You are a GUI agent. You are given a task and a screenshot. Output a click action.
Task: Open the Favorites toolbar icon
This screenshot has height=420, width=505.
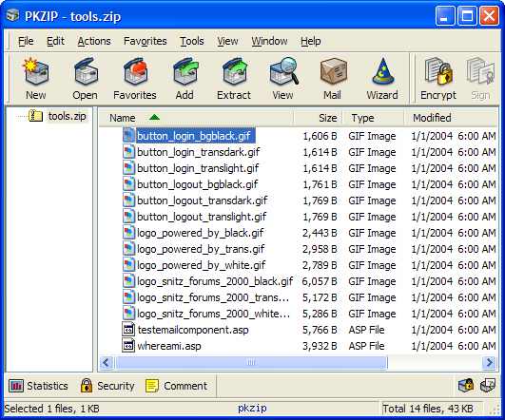[x=135, y=73]
